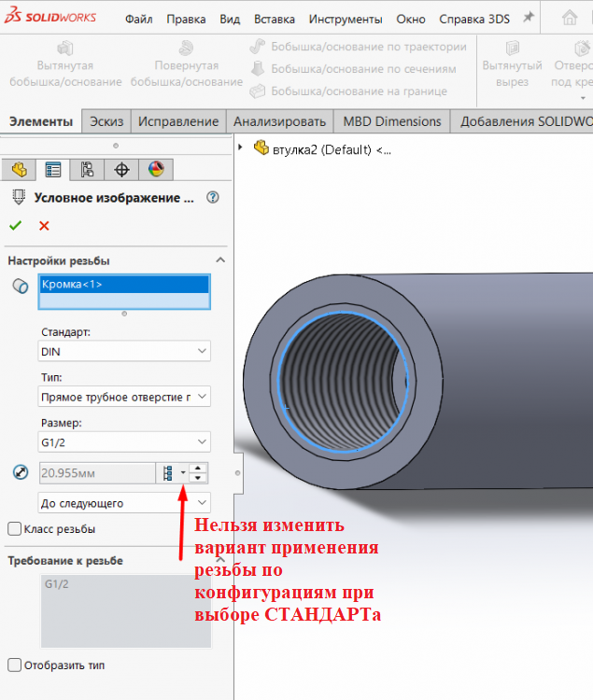Image resolution: width=593 pixels, height=700 pixels.
Task: Click Extruded Cut icon
Action: pyautogui.click(x=512, y=48)
